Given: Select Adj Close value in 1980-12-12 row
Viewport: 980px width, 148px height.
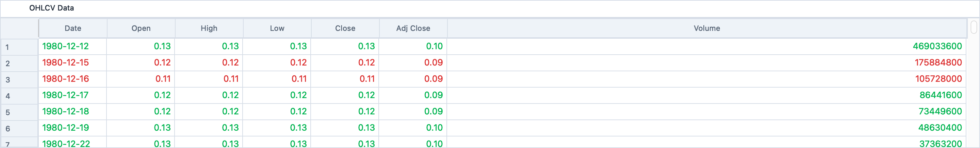Looking at the screenshot, I should tap(413, 46).
